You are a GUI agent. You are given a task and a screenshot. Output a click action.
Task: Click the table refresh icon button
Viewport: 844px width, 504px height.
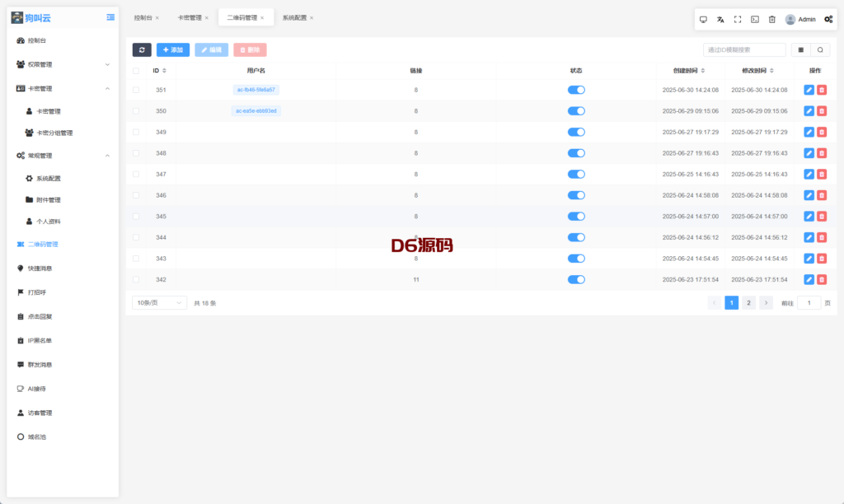[142, 50]
